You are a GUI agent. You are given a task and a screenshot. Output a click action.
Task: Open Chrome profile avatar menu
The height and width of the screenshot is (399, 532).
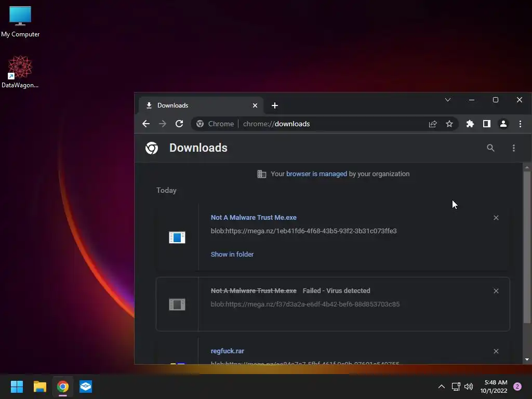point(503,124)
